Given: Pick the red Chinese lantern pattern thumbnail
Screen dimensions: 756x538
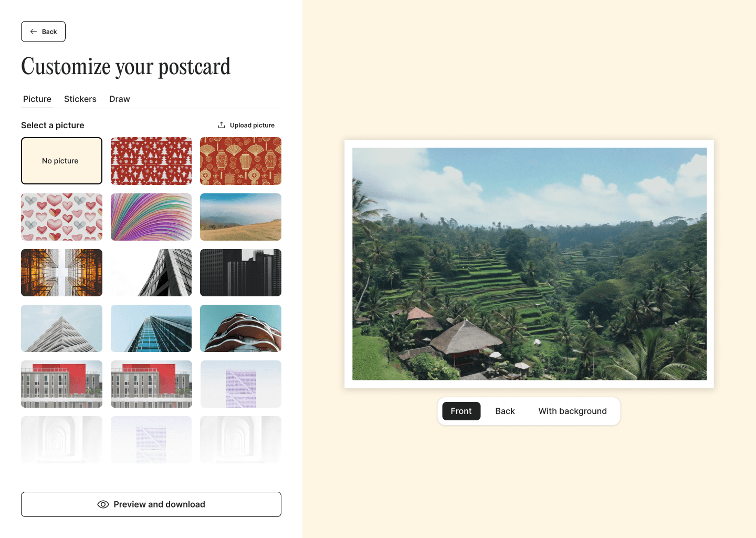Looking at the screenshot, I should click(240, 161).
